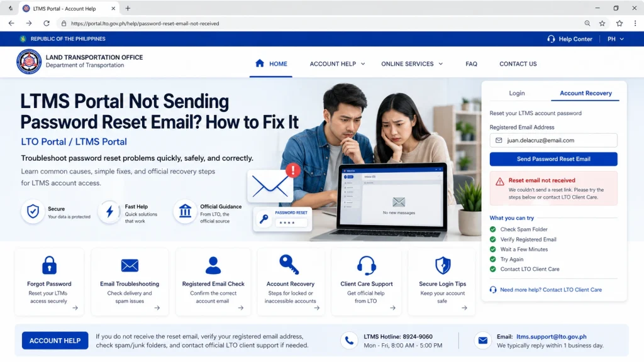The height and width of the screenshot is (362, 644).
Task: Click the zoom magnifier icon in address bar
Action: pos(587,23)
